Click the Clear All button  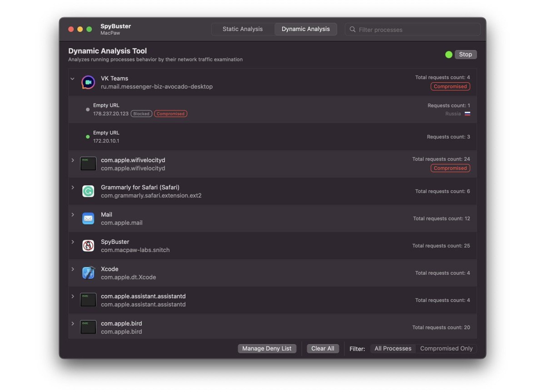323,348
